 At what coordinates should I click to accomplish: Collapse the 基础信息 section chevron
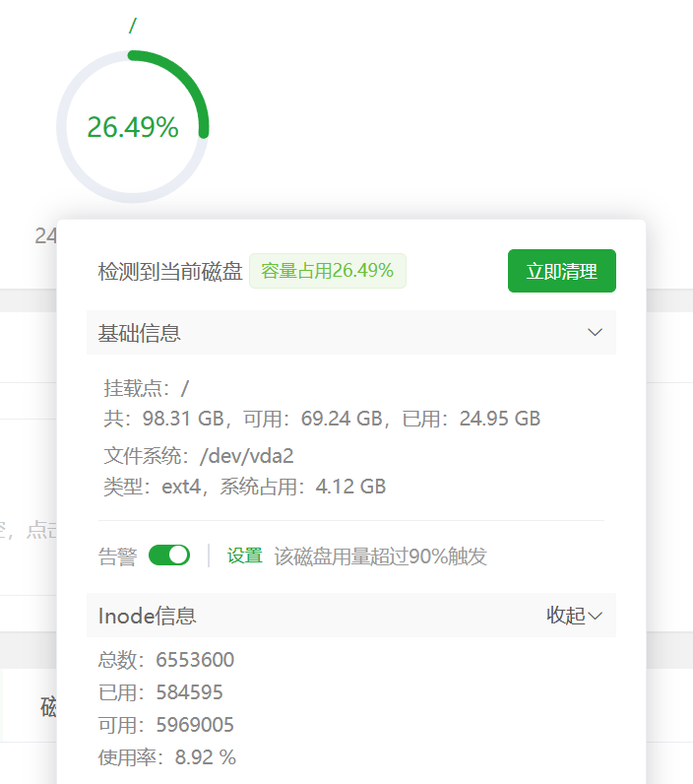595,333
